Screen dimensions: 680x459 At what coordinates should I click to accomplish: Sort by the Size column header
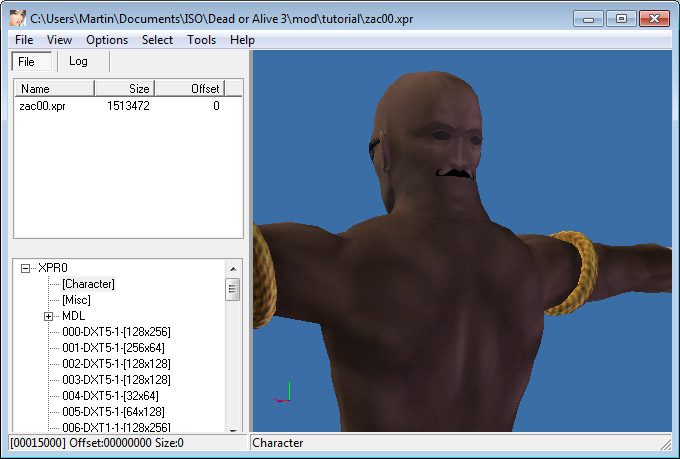(x=125, y=89)
